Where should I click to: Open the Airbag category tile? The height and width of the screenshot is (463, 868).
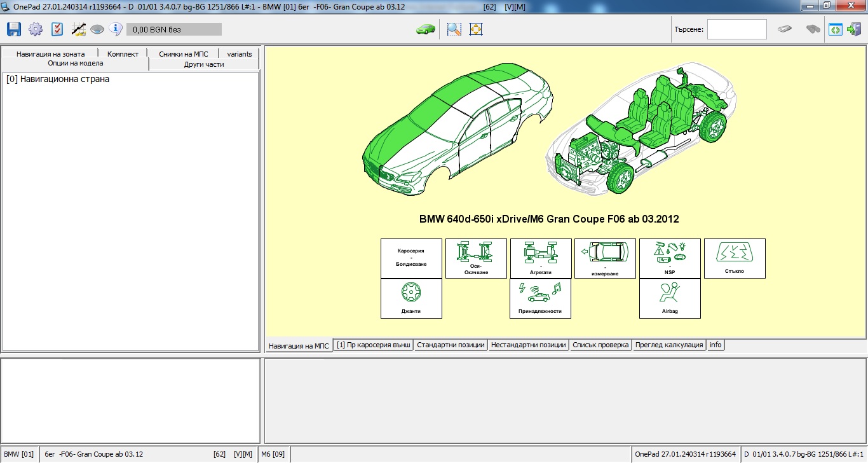click(x=670, y=298)
